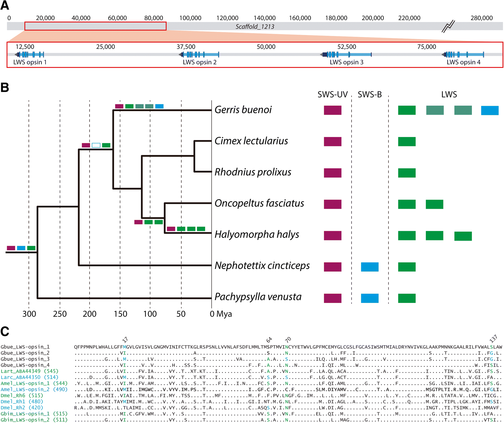Click green LWS box for Rhodnius prolixus
The image size is (504, 423).
(x=407, y=173)
